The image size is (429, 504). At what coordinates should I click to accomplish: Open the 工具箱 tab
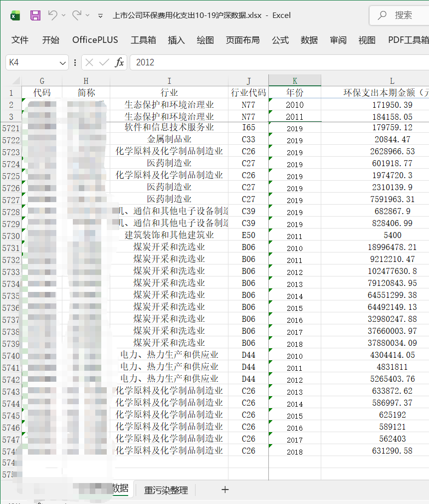143,40
